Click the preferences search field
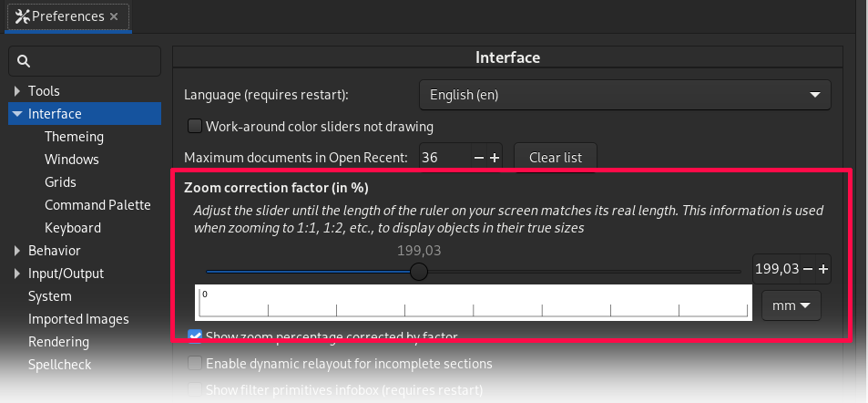This screenshot has width=868, height=403. click(x=85, y=61)
